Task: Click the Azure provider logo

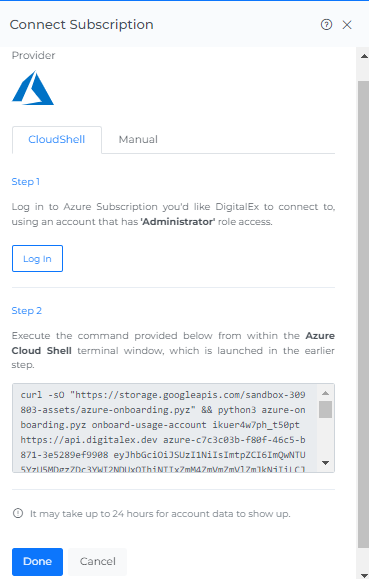Action: (33, 88)
